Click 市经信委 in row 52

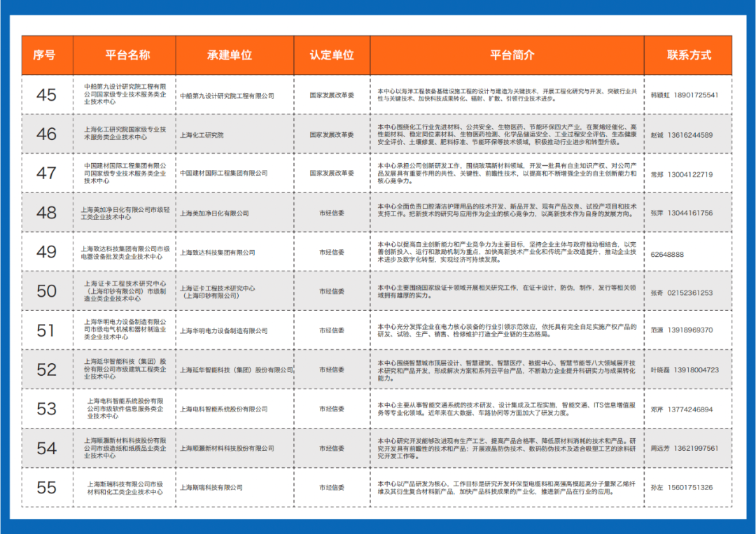[x=332, y=370]
